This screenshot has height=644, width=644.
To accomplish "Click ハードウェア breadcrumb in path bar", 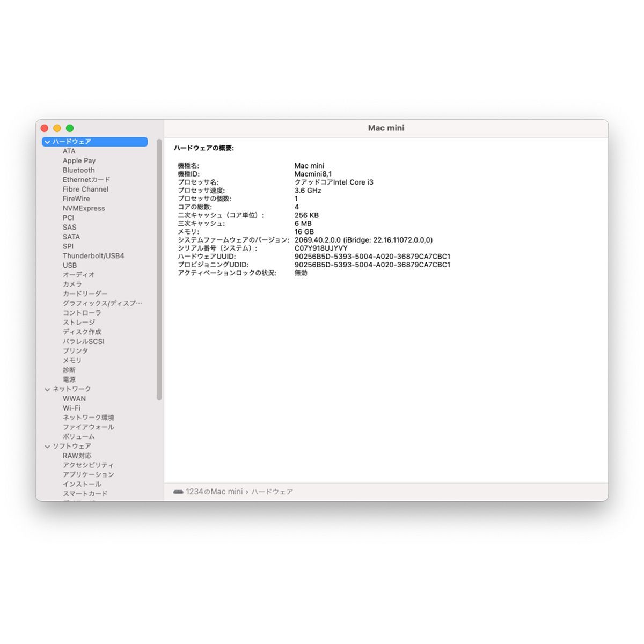I will pyautogui.click(x=272, y=492).
